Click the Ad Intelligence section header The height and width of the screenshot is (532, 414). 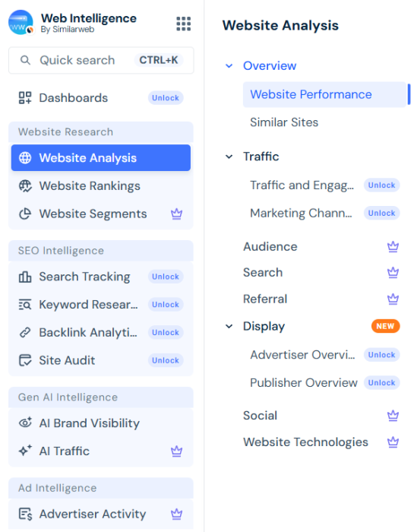101,488
